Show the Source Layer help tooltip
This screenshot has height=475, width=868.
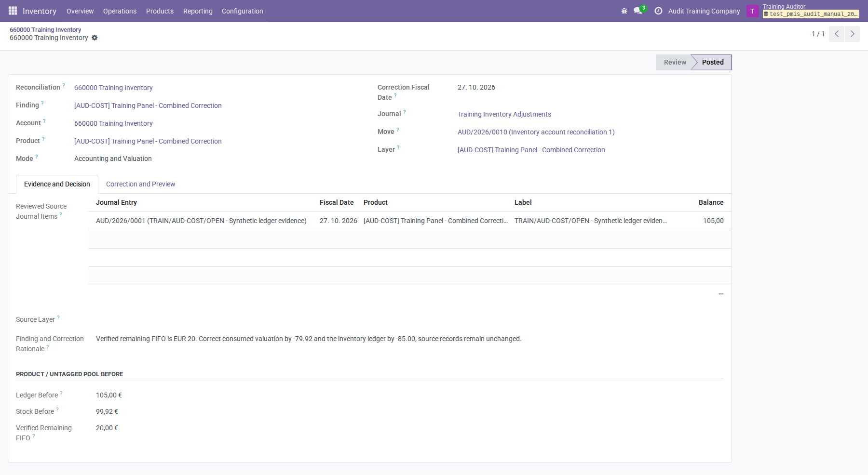[x=58, y=317]
